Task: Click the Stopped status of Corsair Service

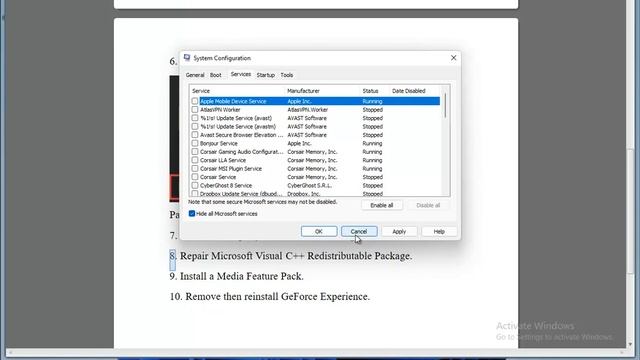Action: click(x=372, y=177)
